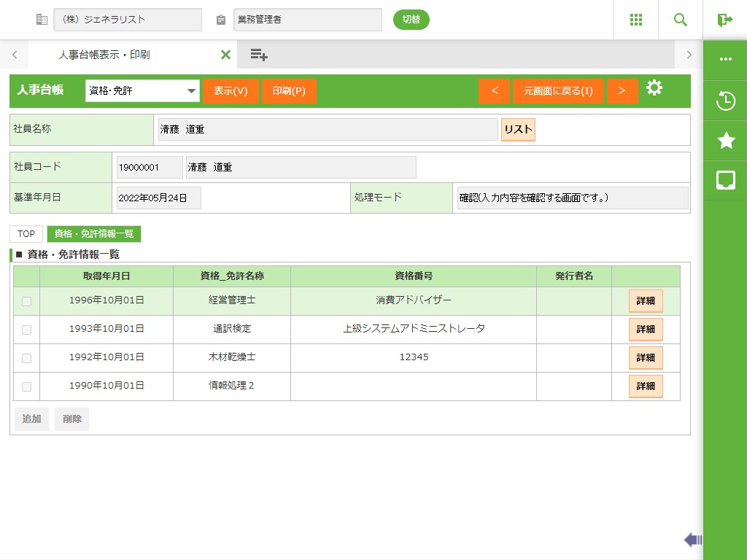747x560 pixels.
Task: Open favorites star icon in sidebar
Action: tap(725, 141)
